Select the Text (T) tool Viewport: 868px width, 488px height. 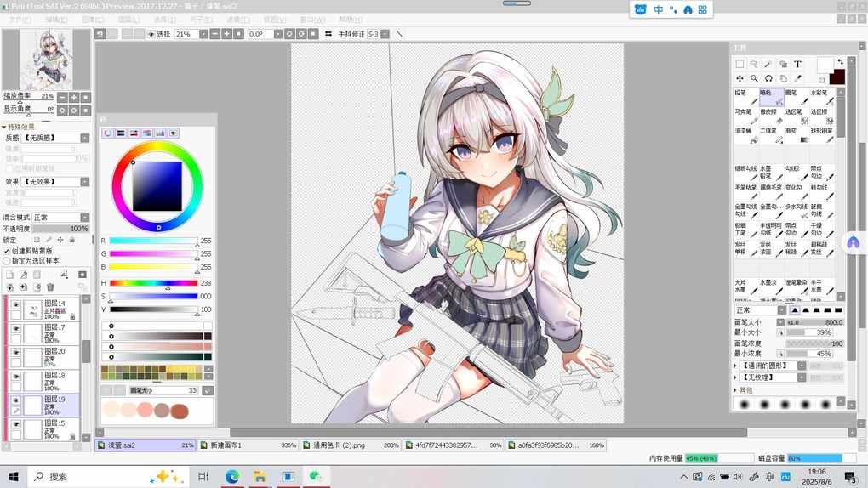coord(797,64)
